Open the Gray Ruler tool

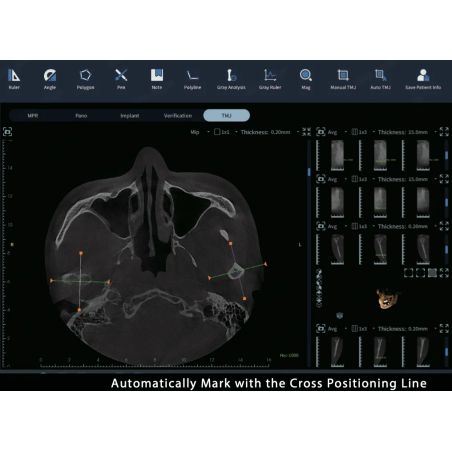coord(270,79)
